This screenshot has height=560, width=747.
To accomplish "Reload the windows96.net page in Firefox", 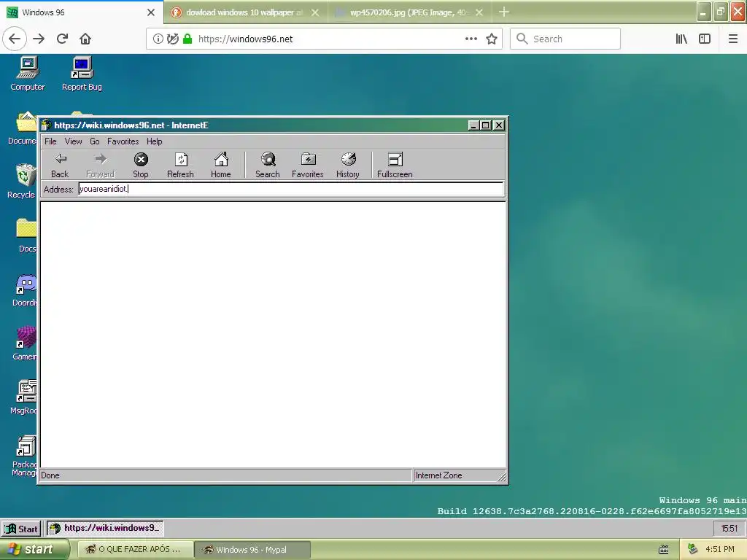I will [x=63, y=39].
